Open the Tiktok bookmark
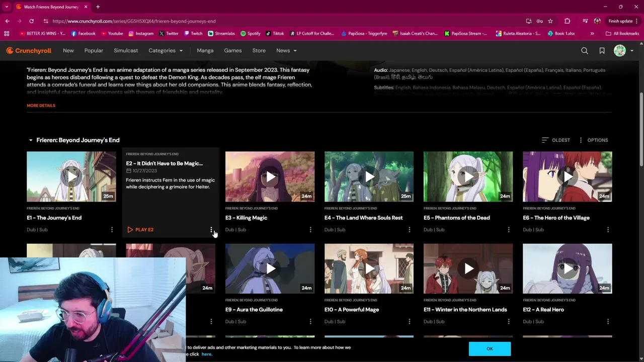Screen dimensions: 644x362 (275, 34)
